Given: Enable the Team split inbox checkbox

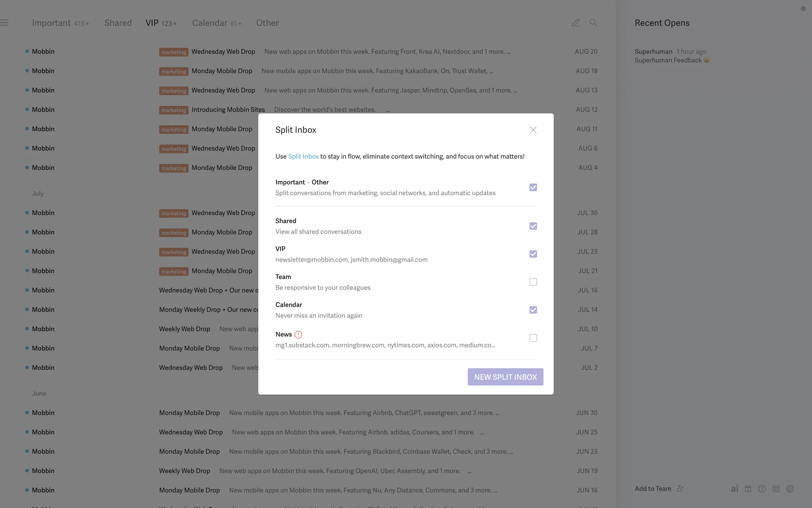Looking at the screenshot, I should (x=533, y=282).
